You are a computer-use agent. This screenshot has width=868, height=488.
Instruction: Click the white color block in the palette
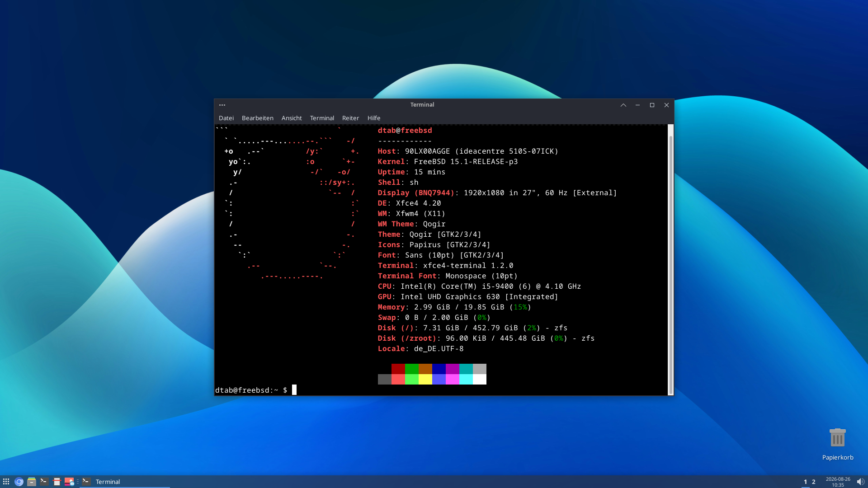click(480, 379)
